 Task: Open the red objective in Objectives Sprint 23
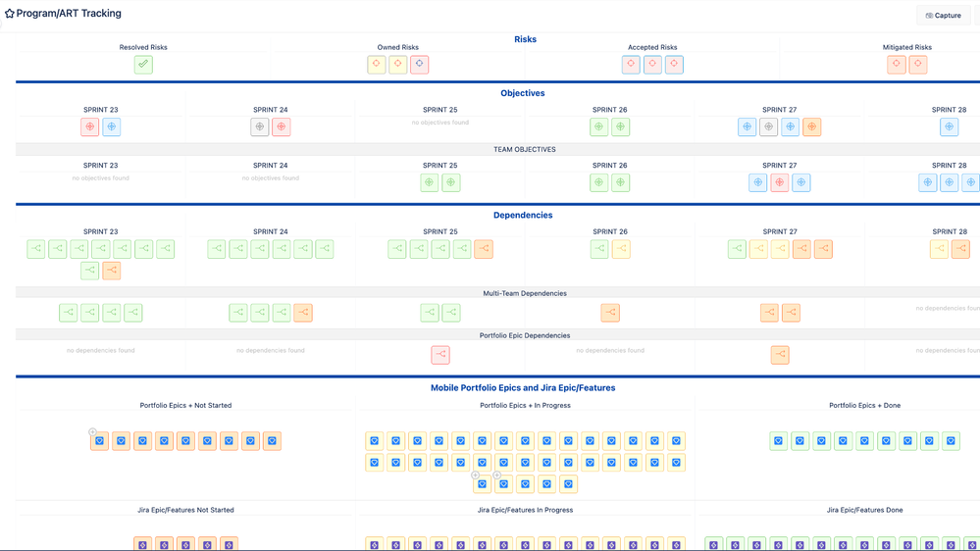[x=90, y=126]
